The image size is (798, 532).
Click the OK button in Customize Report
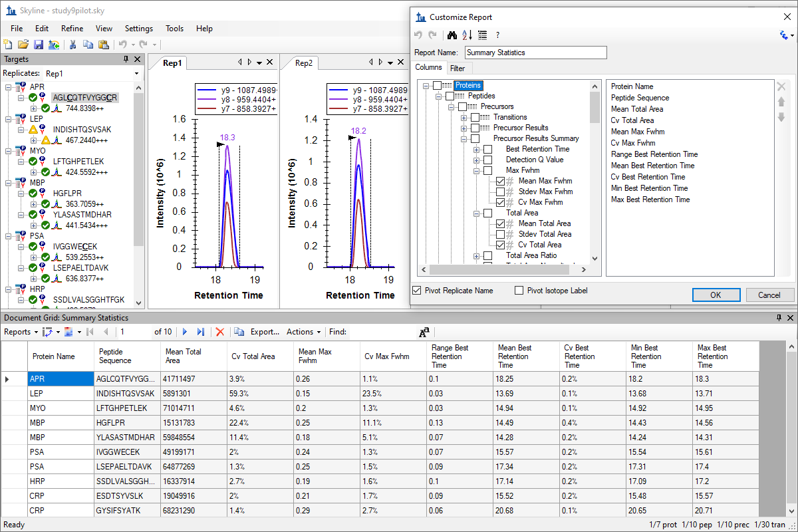coord(715,295)
